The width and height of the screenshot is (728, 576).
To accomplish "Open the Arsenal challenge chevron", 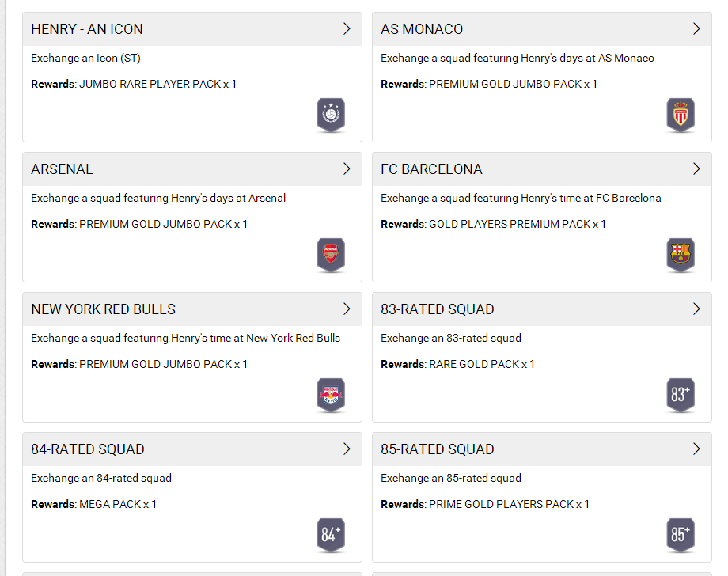I will coord(347,169).
